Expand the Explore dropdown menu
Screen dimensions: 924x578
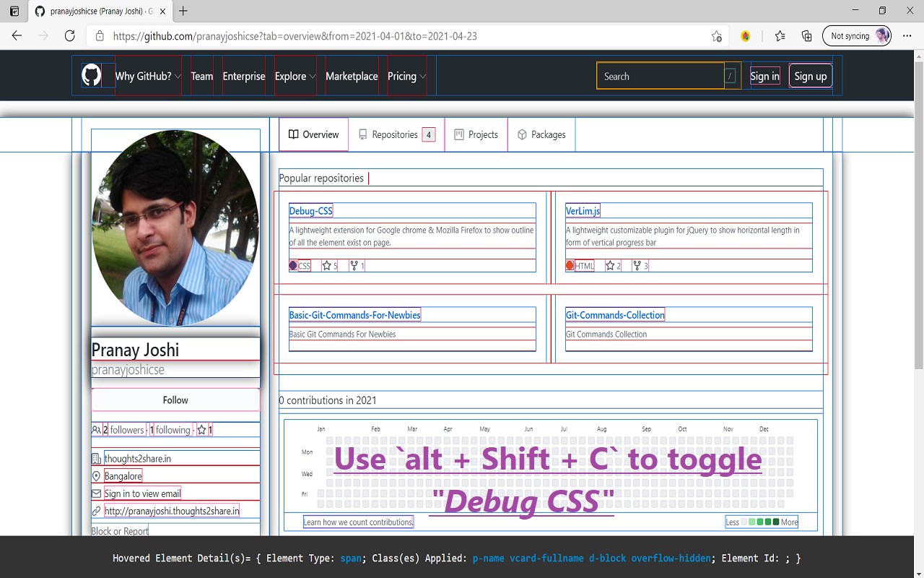(x=295, y=76)
